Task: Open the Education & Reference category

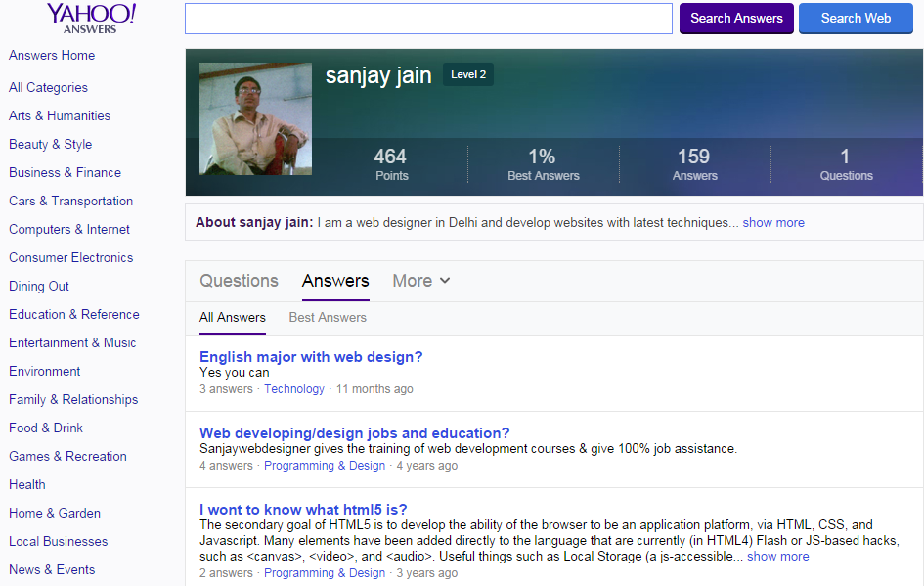Action: tap(74, 314)
